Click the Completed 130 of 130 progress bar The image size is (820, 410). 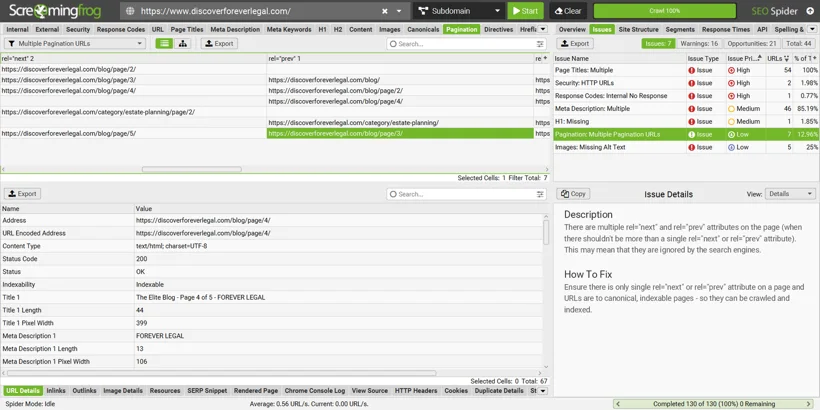pos(714,404)
